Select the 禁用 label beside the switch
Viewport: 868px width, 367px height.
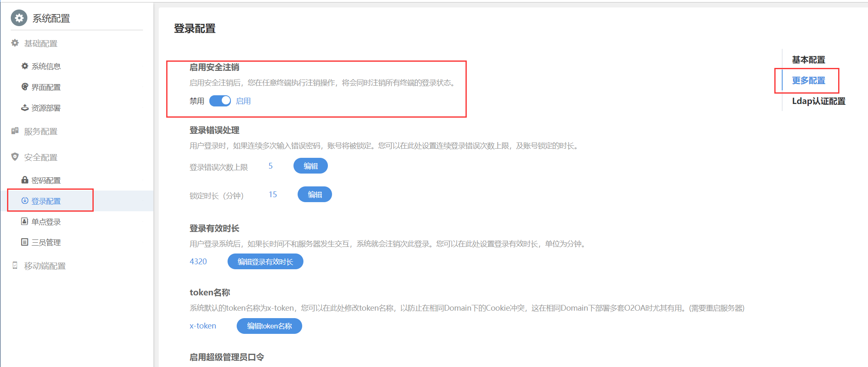coord(197,101)
